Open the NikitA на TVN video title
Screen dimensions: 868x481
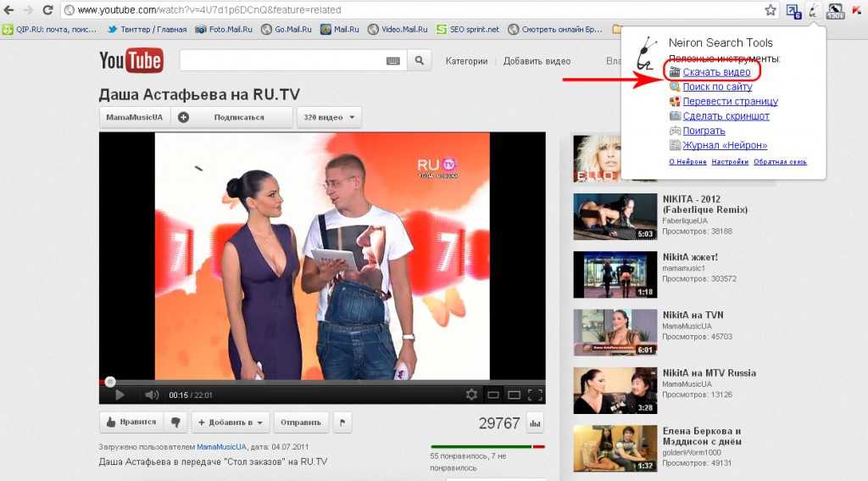pyautogui.click(x=693, y=315)
